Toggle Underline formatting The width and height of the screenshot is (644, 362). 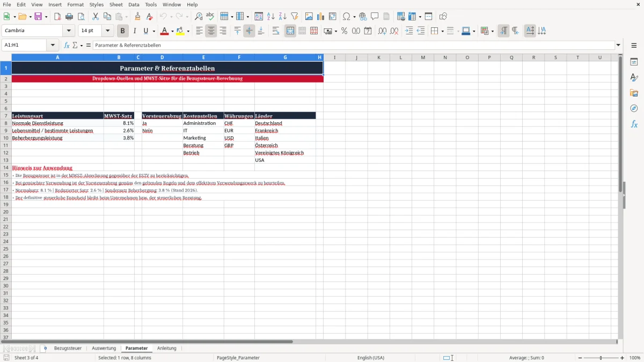click(145, 31)
